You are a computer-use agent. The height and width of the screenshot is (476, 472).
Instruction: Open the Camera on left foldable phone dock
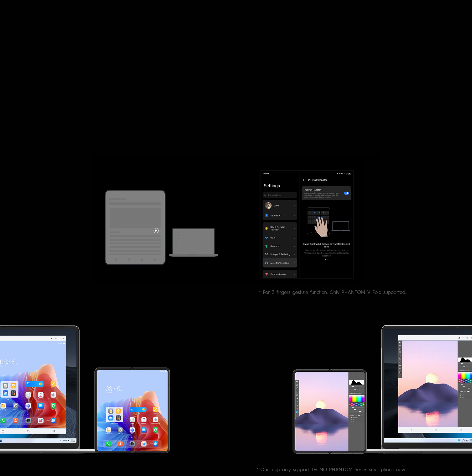[x=132, y=444]
